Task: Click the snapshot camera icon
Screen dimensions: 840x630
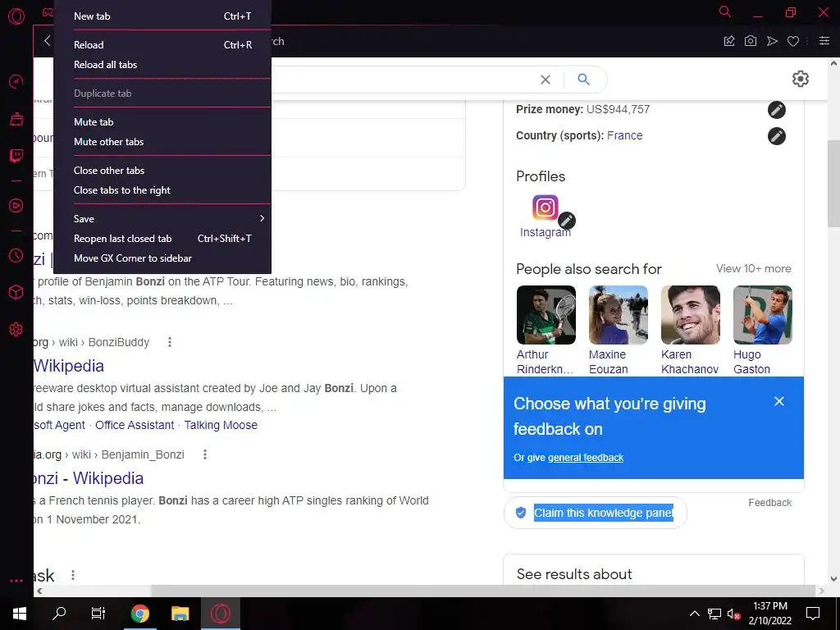Action: click(x=751, y=41)
